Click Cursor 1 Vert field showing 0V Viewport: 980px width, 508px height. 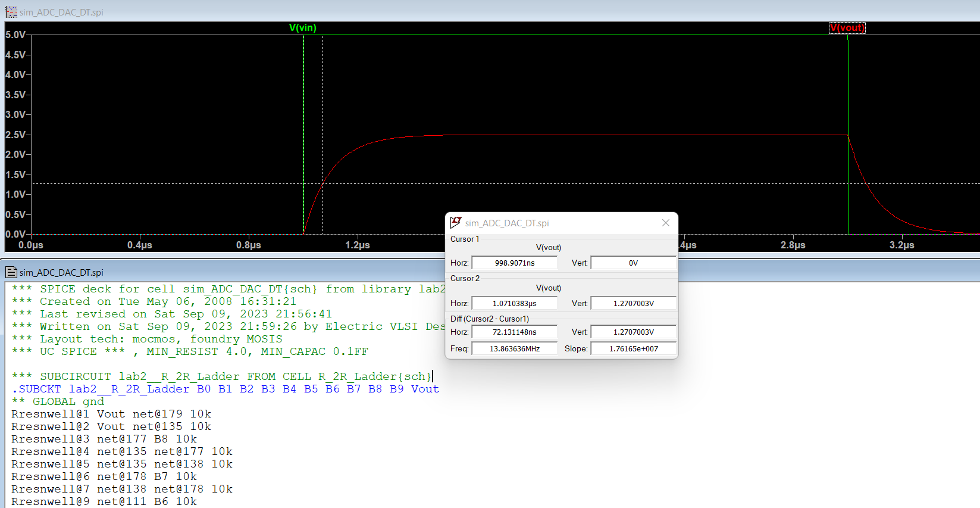point(634,263)
